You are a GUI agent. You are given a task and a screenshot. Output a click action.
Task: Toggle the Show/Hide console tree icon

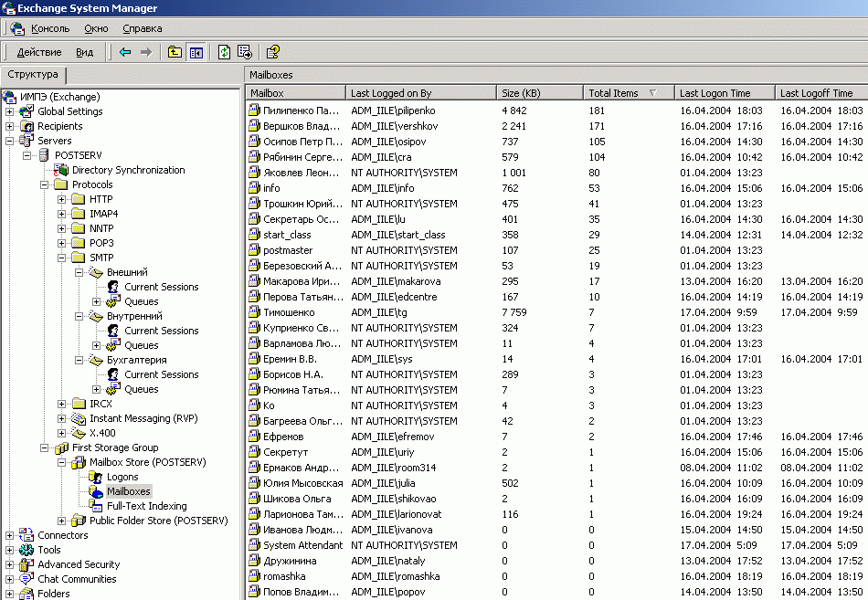coord(196,52)
